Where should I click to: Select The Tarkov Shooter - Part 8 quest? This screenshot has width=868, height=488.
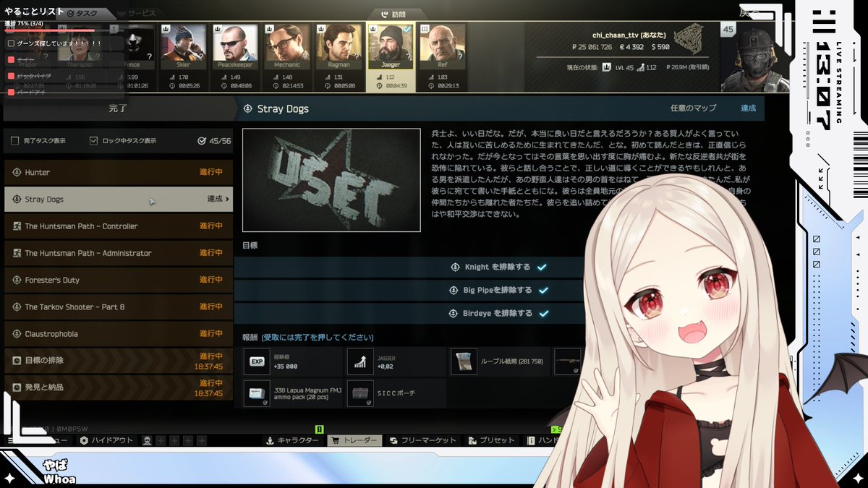point(119,307)
